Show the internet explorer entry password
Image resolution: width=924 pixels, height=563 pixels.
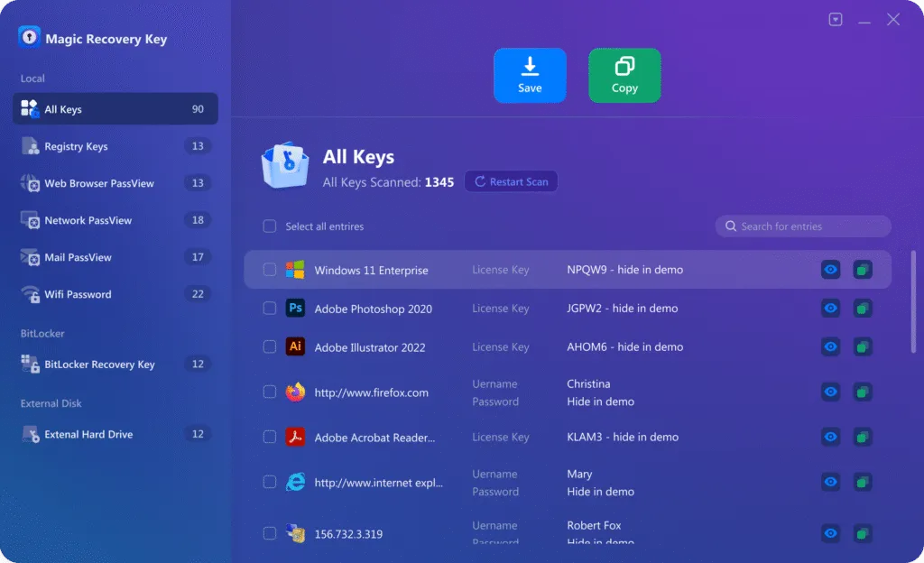coord(831,483)
